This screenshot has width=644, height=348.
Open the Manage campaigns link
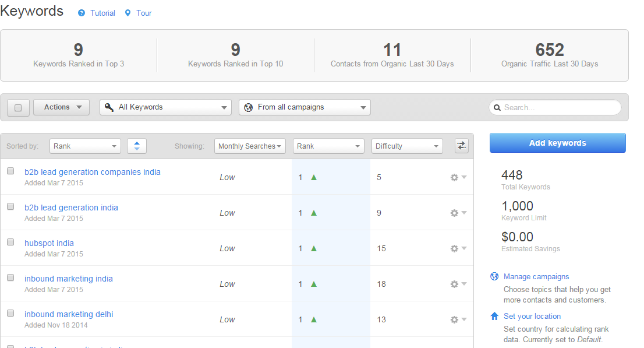[536, 276]
